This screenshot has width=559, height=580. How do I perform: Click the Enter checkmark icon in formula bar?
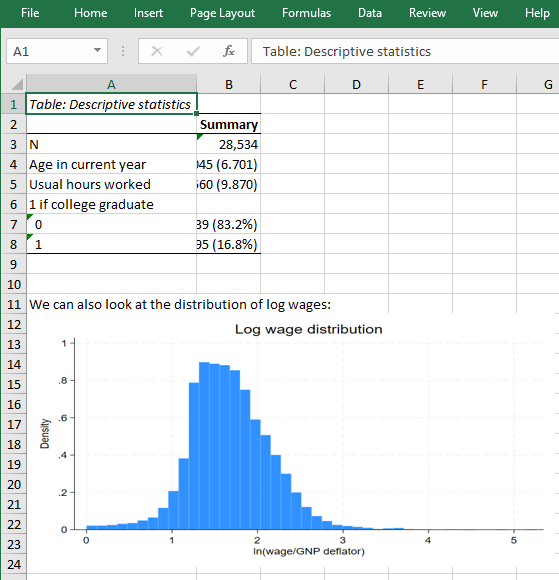pos(193,51)
